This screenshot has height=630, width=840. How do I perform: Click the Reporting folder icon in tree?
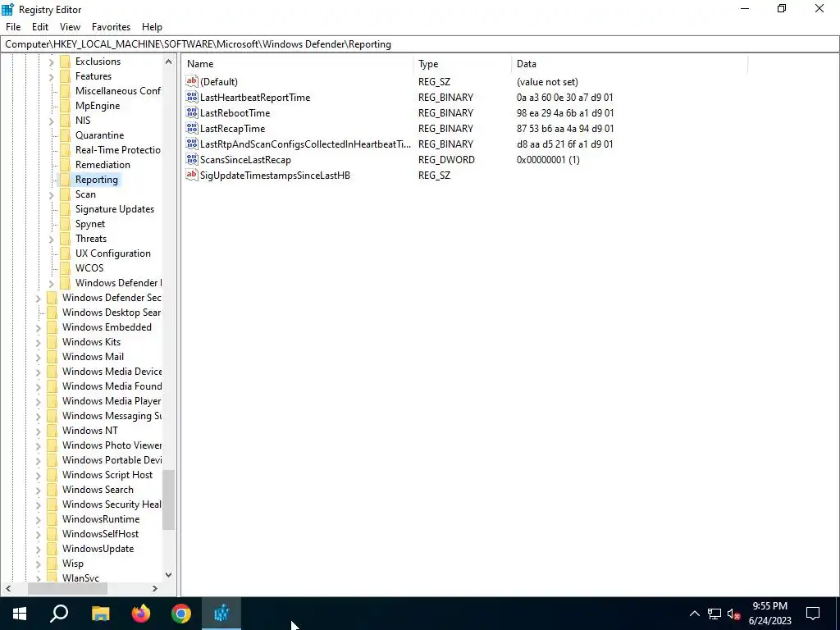(66, 180)
